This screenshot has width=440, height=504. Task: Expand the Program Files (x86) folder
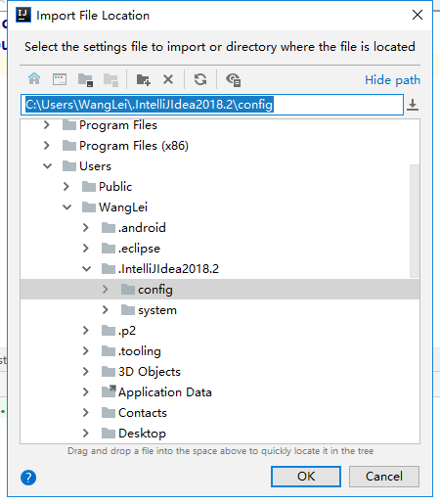(x=47, y=146)
